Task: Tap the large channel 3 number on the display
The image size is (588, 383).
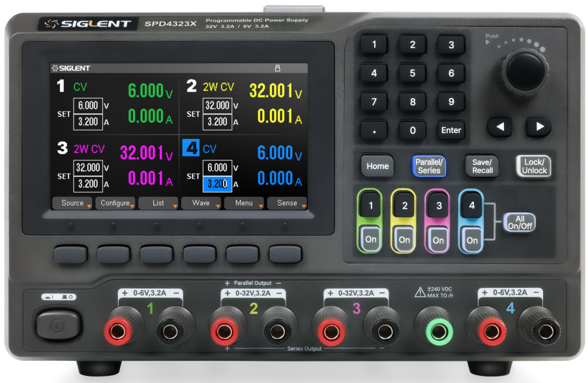Action: click(62, 148)
